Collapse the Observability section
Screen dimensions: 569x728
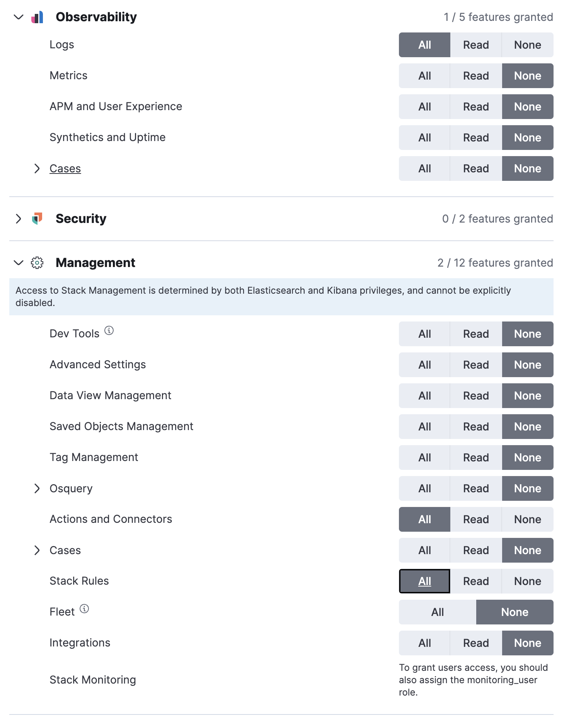pos(18,17)
